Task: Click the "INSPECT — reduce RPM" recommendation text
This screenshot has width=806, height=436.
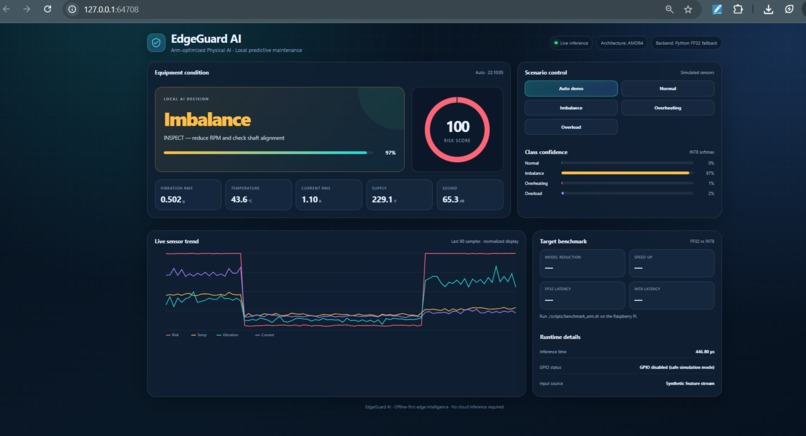Action: [x=224, y=138]
